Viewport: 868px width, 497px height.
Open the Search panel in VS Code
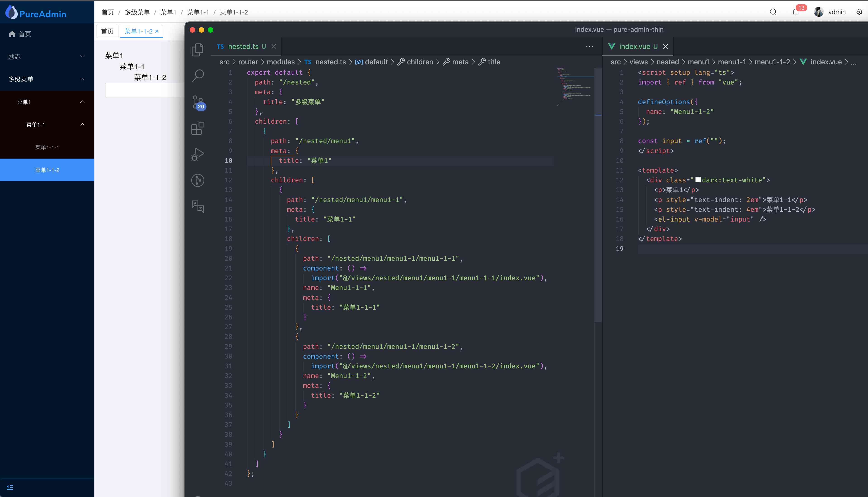(x=198, y=75)
